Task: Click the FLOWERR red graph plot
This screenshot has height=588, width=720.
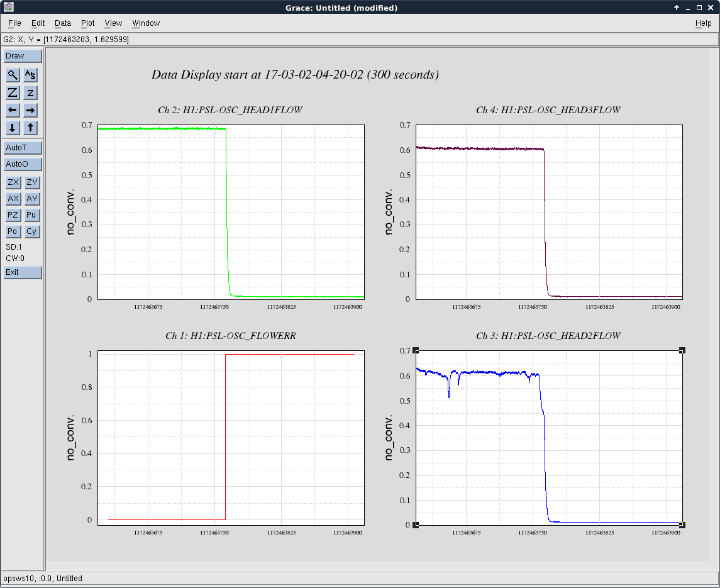Action: (x=231, y=438)
